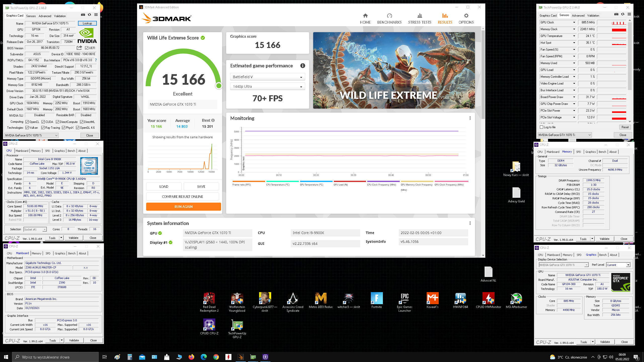Open the 3DMark HOME section
This screenshot has height=362, width=644.
[365, 19]
